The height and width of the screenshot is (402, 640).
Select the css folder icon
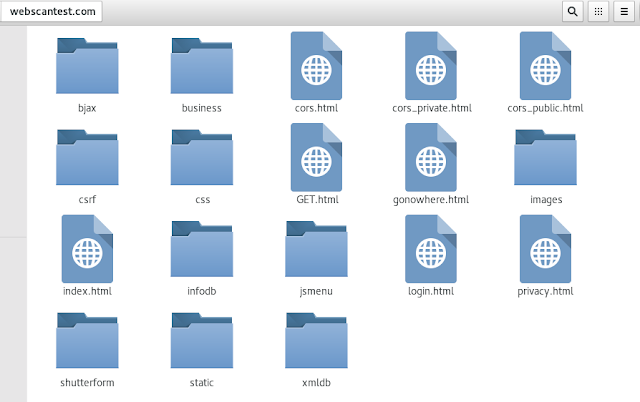(x=202, y=157)
